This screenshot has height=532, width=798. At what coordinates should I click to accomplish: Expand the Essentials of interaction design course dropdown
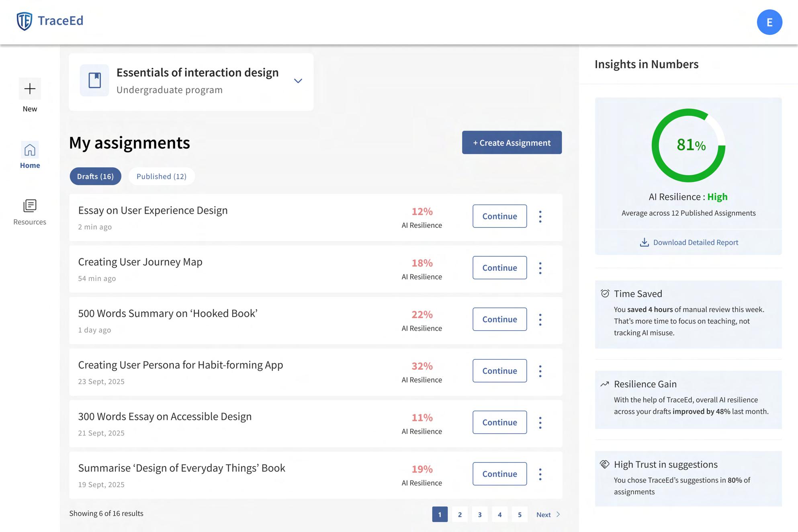[298, 81]
